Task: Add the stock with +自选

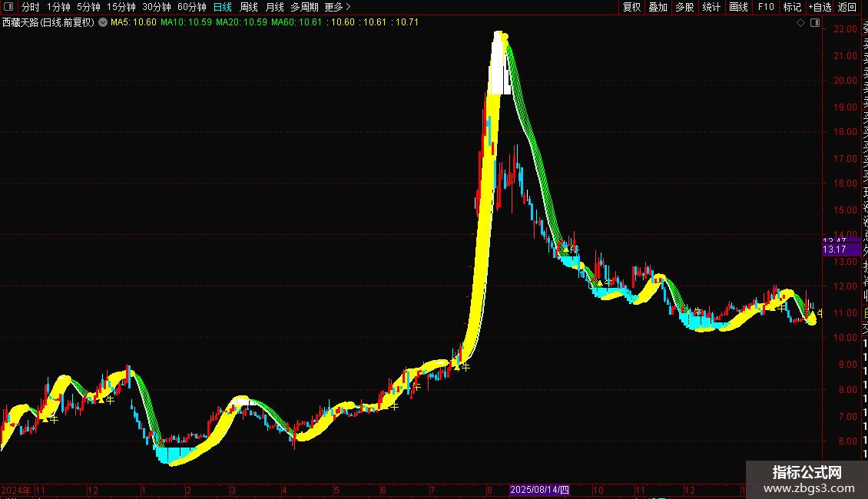Action: [820, 7]
